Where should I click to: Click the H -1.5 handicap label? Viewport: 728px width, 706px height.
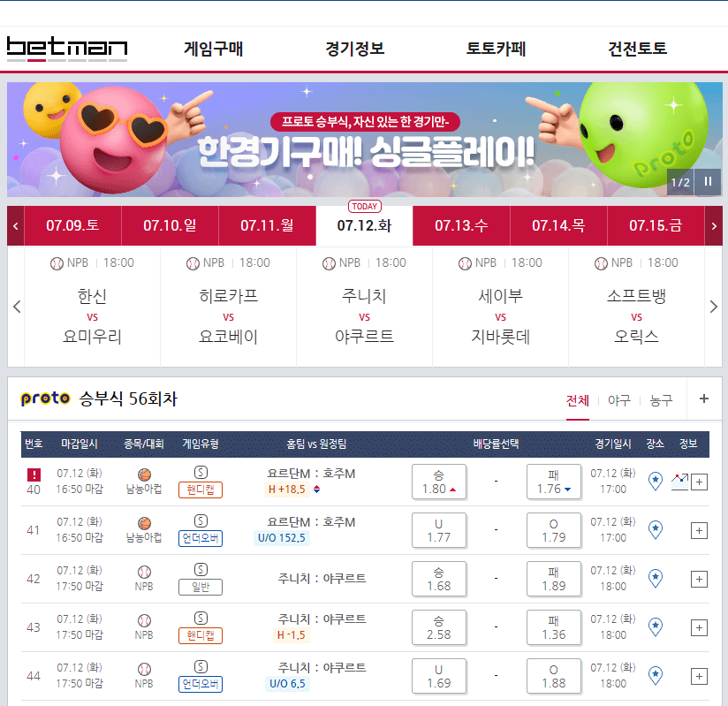click(x=291, y=635)
